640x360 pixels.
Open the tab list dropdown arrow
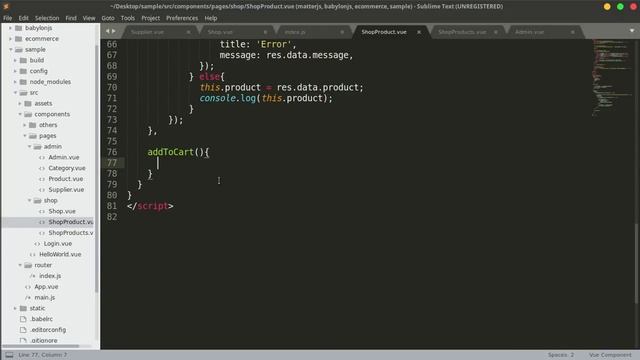point(631,31)
